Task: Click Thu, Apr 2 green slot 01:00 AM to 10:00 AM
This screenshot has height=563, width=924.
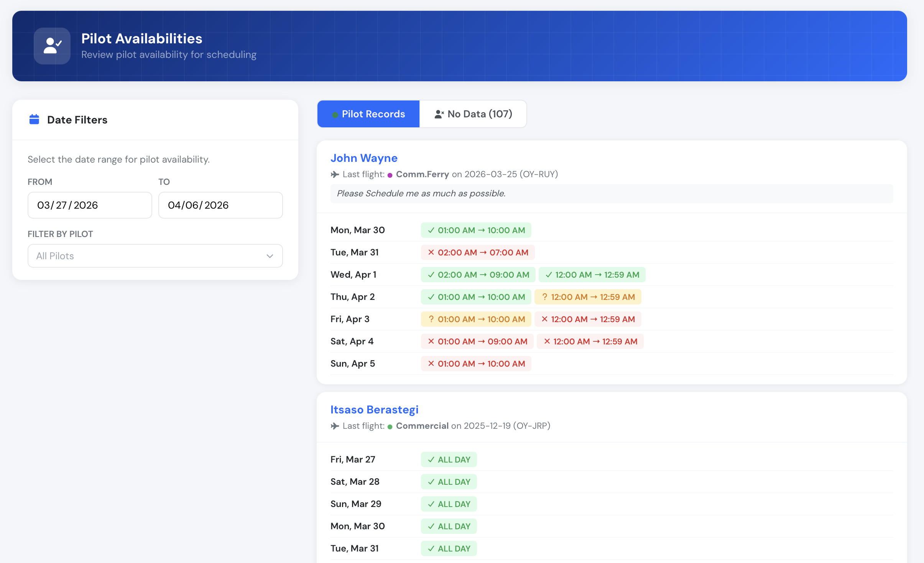Action: tap(476, 297)
